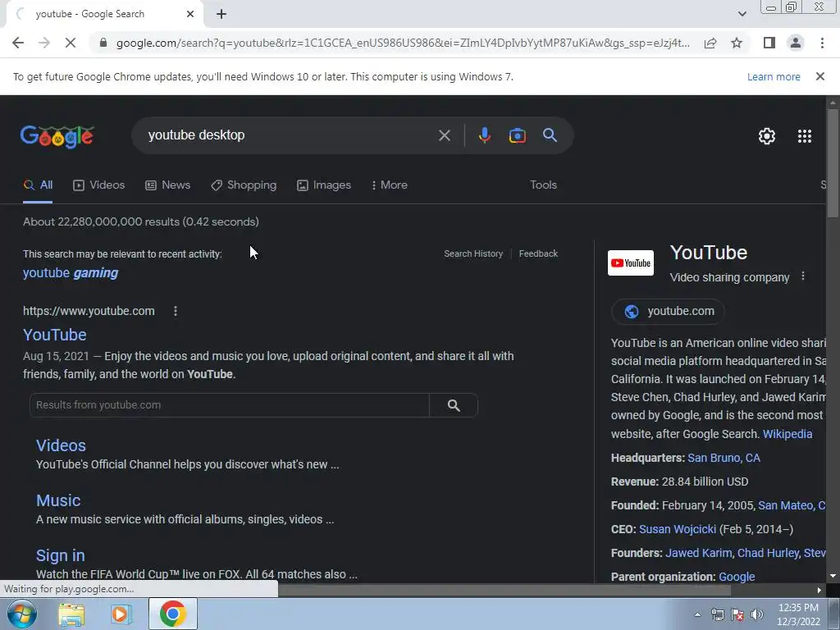The height and width of the screenshot is (630, 840).
Task: Clear the search box text
Action: tap(444, 135)
